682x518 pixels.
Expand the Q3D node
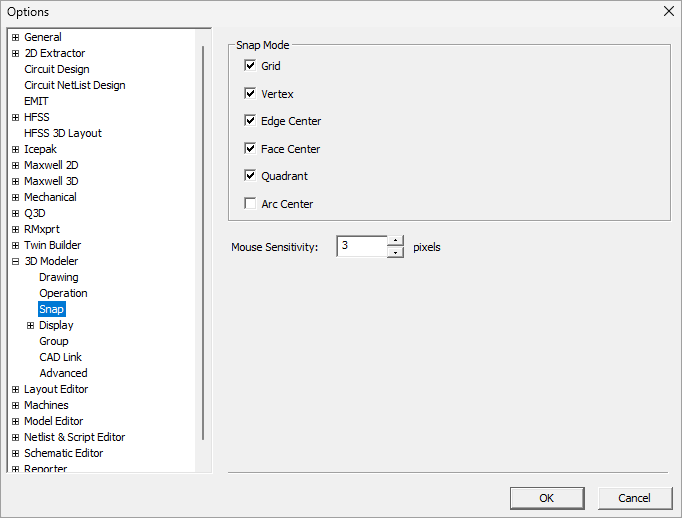point(16,214)
